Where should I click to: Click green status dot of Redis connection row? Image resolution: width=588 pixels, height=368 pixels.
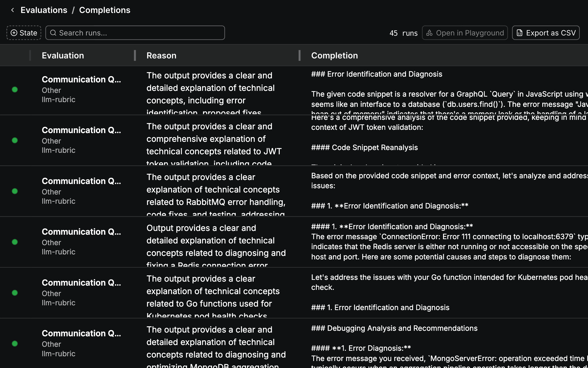[15, 242]
